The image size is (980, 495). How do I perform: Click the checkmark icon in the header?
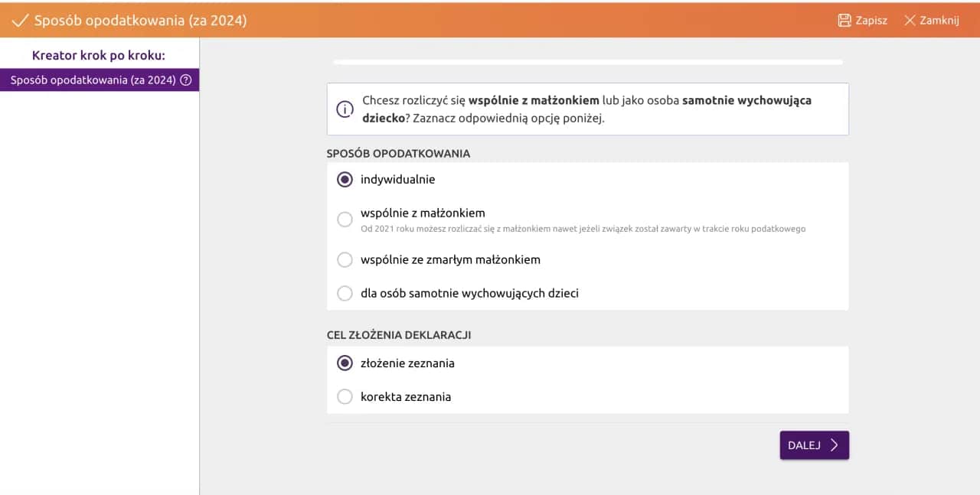pos(20,21)
